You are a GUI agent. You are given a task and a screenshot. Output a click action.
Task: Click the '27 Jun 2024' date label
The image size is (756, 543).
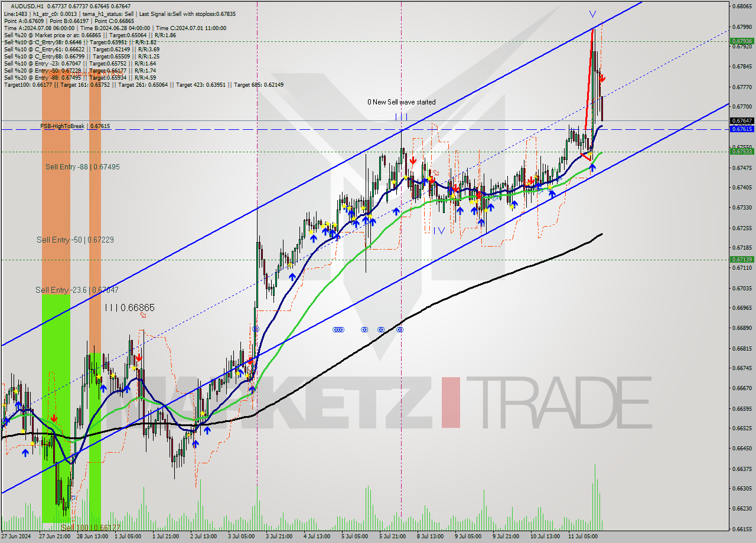(x=17, y=537)
